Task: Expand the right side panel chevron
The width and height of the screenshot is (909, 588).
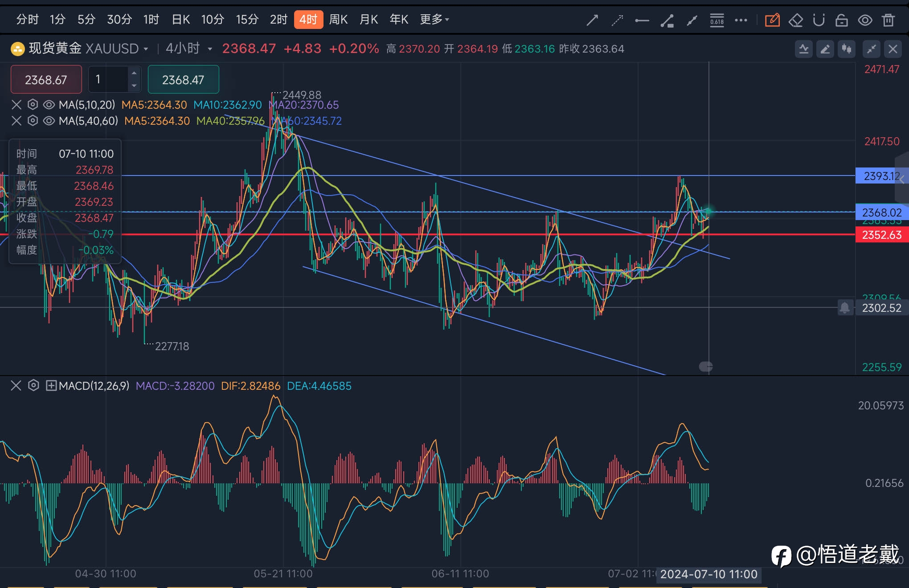Action: tap(902, 179)
